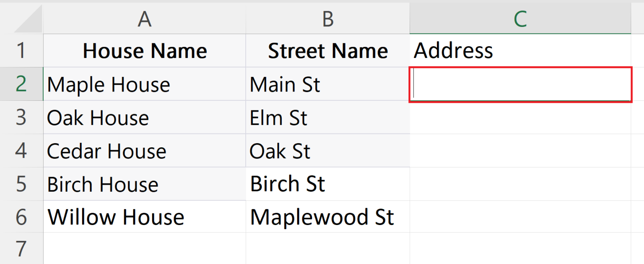Select the Willow House cell

coord(144,217)
